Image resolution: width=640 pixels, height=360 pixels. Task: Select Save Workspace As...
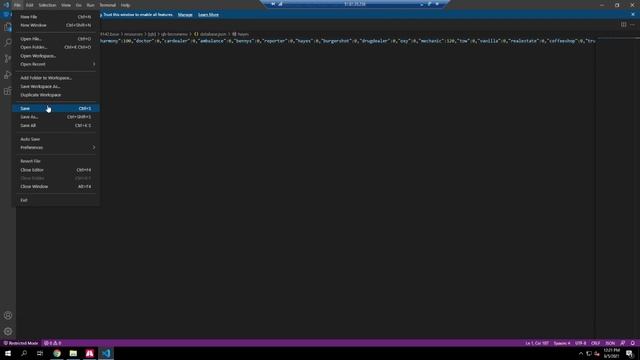[56, 86]
